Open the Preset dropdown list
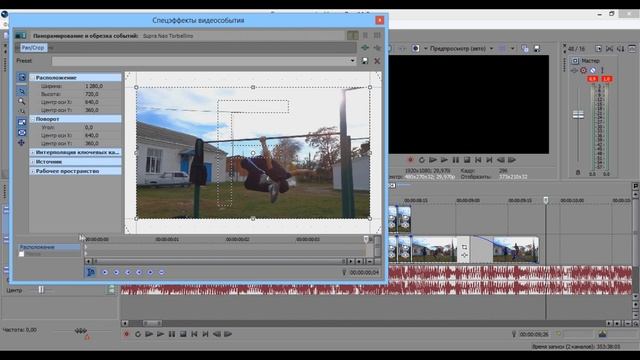640x360 pixels. tap(353, 61)
